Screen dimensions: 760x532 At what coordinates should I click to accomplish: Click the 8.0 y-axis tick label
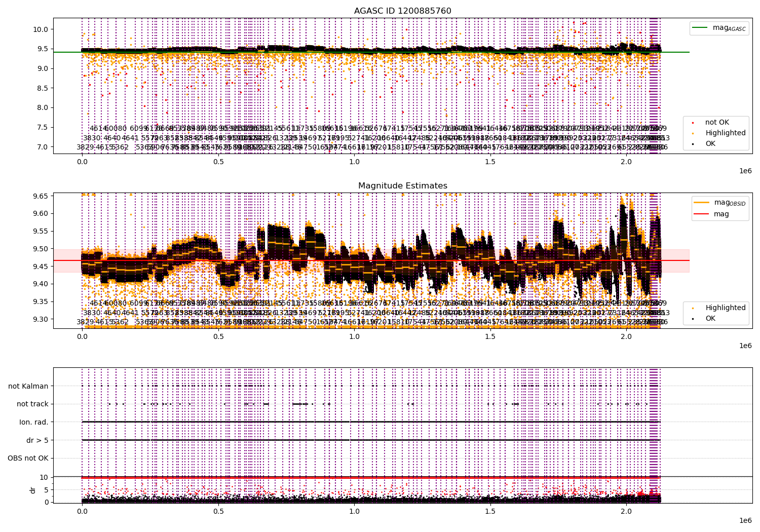click(42, 107)
